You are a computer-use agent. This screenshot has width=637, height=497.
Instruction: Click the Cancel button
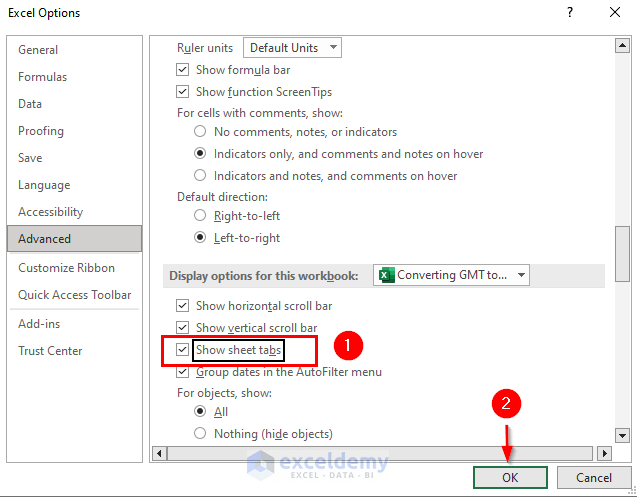click(594, 477)
